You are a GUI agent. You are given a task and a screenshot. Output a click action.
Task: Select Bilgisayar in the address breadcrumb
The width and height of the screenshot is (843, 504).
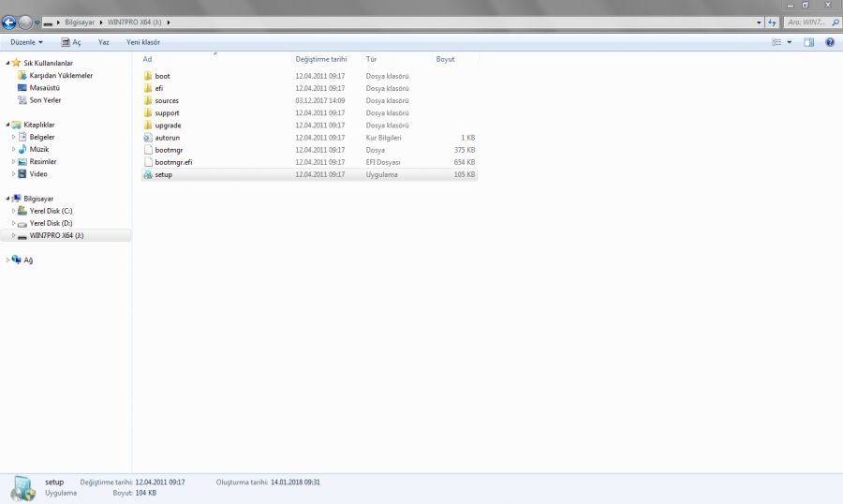click(80, 22)
